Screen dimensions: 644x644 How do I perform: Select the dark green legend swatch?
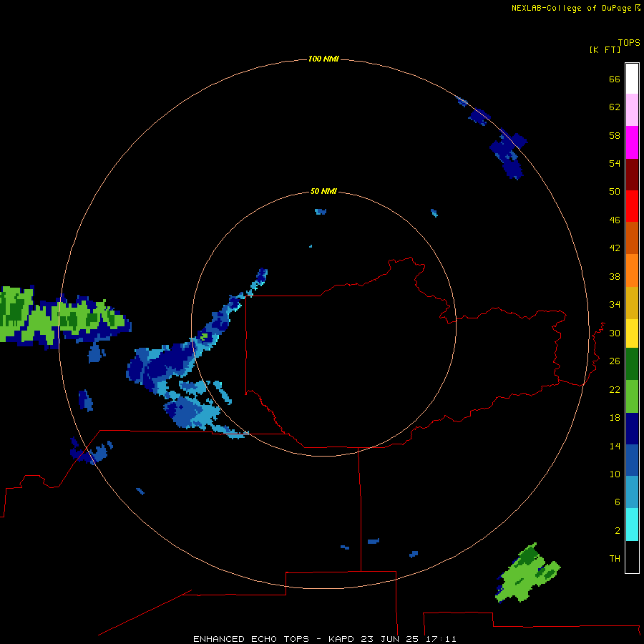tap(632, 364)
